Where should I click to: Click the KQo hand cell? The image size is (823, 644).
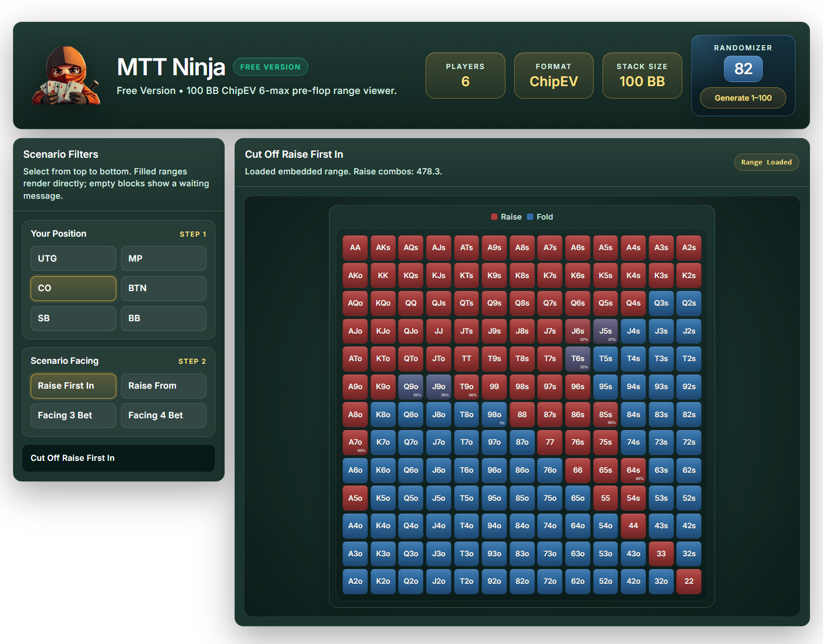click(383, 303)
